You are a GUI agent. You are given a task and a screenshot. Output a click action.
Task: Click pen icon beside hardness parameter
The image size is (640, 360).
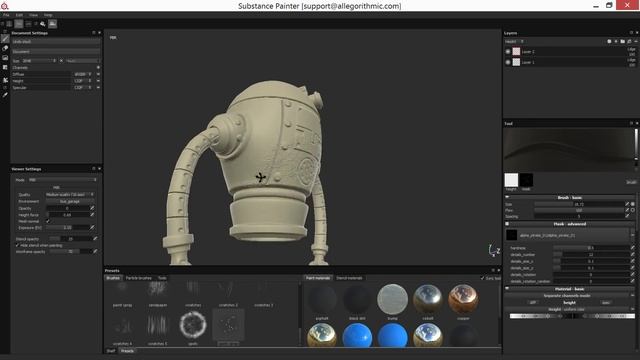click(633, 248)
